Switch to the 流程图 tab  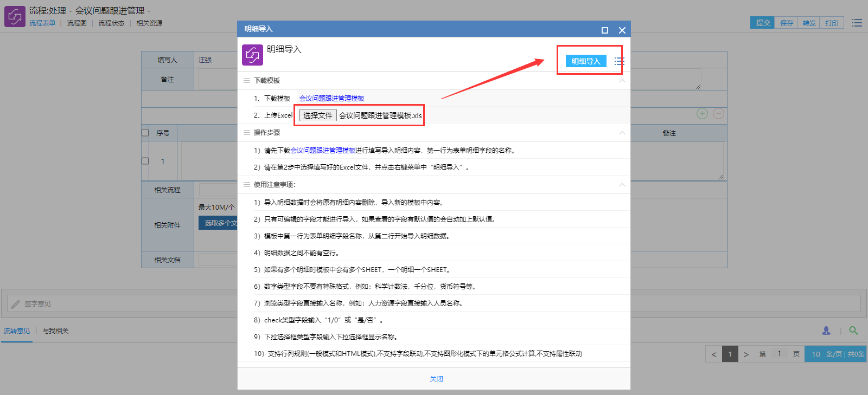76,23
